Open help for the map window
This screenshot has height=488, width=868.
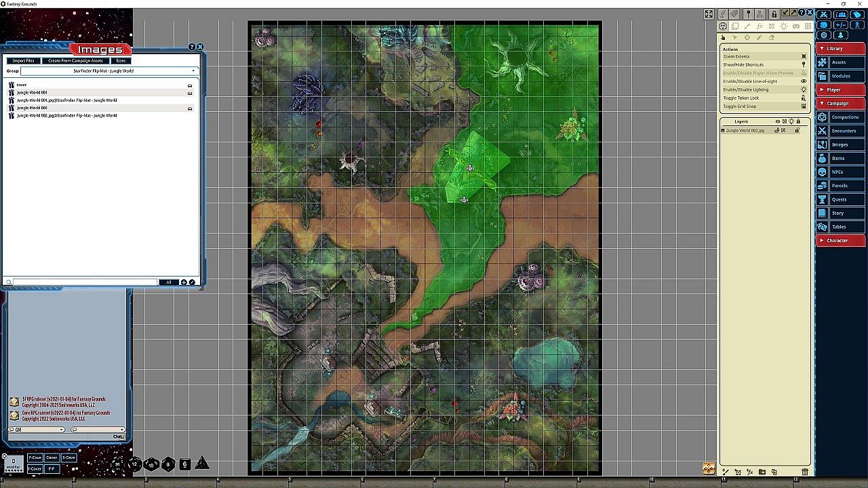[802, 12]
